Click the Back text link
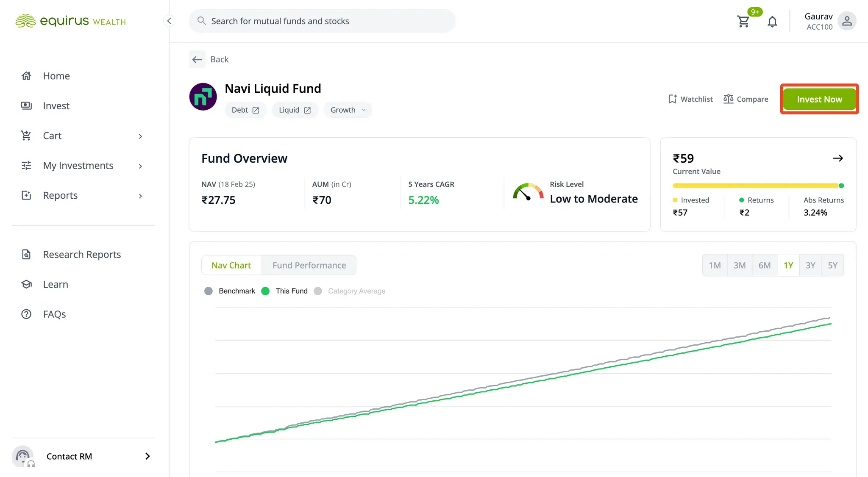 [219, 59]
